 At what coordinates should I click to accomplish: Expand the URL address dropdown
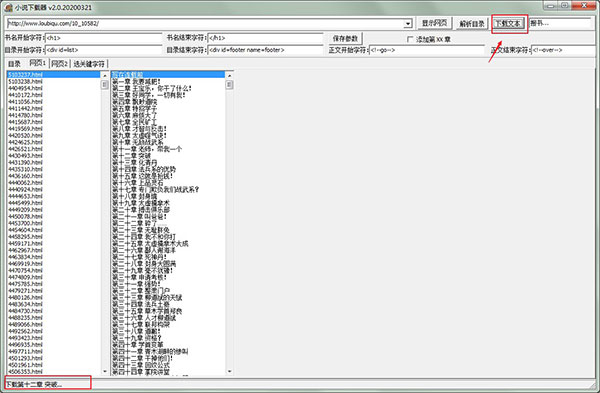(x=408, y=24)
